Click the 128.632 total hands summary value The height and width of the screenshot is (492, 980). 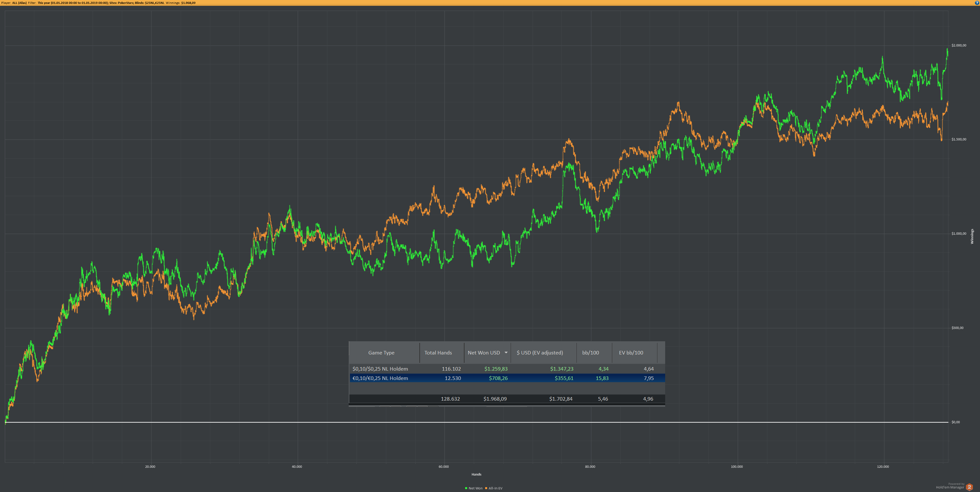click(450, 399)
